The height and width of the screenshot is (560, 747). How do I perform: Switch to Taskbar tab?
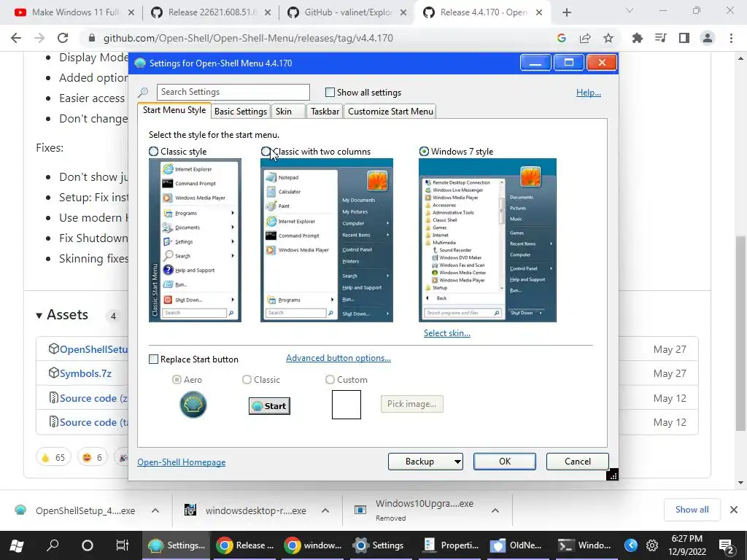pos(325,112)
